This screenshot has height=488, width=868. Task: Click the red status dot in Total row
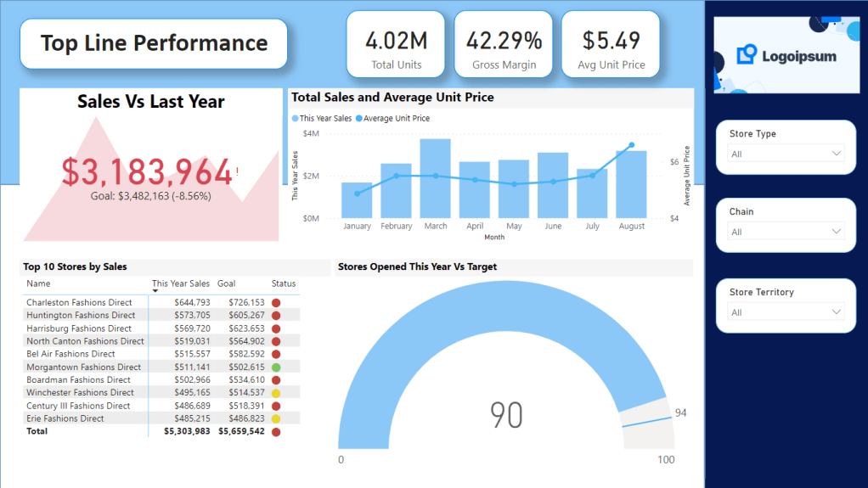[x=276, y=432]
